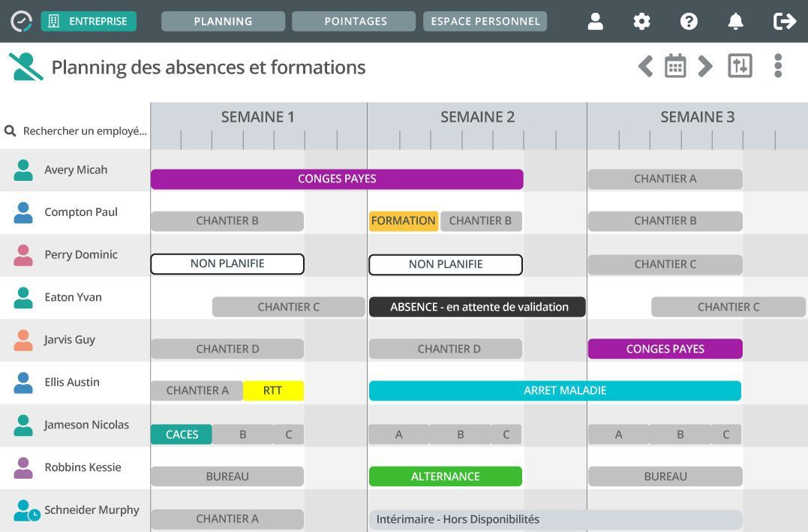Image resolution: width=808 pixels, height=532 pixels.
Task: Open the Intérimaire Hors Disponibilités bar
Action: [555, 520]
